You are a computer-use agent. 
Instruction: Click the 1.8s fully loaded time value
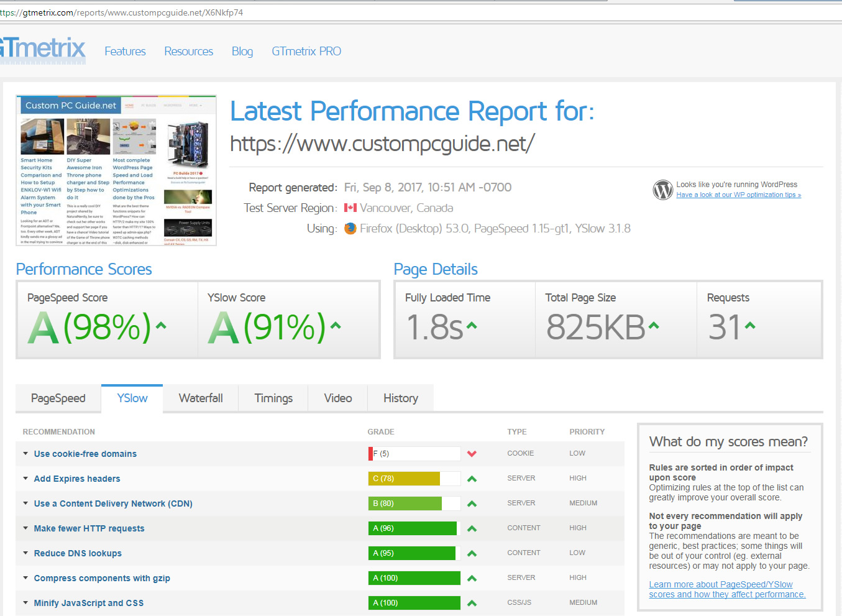coord(434,327)
